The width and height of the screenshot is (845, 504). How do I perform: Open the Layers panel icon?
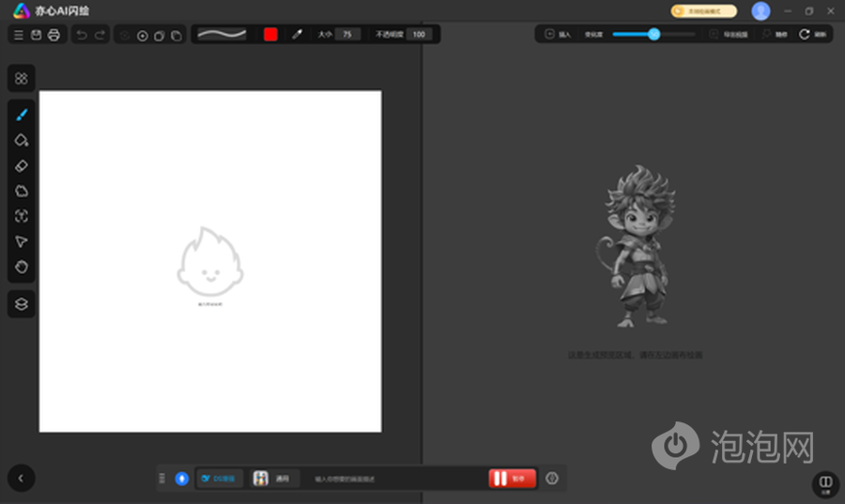click(21, 303)
